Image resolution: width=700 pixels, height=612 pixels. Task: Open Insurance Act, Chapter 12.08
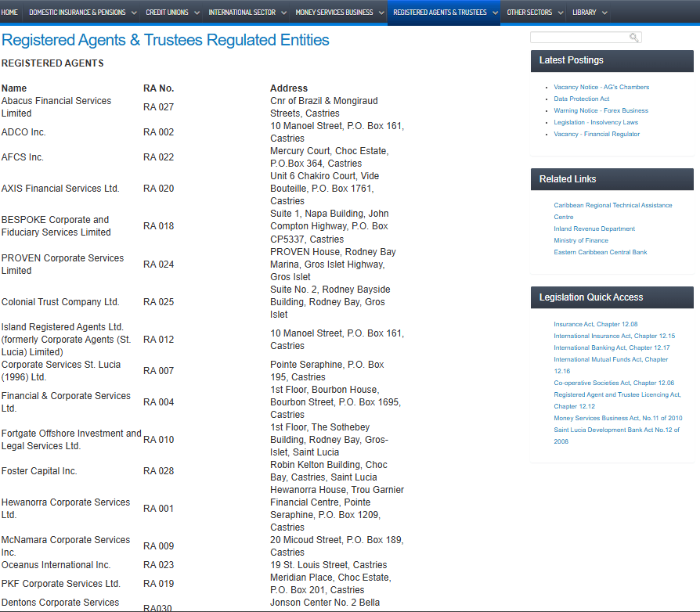pos(596,324)
